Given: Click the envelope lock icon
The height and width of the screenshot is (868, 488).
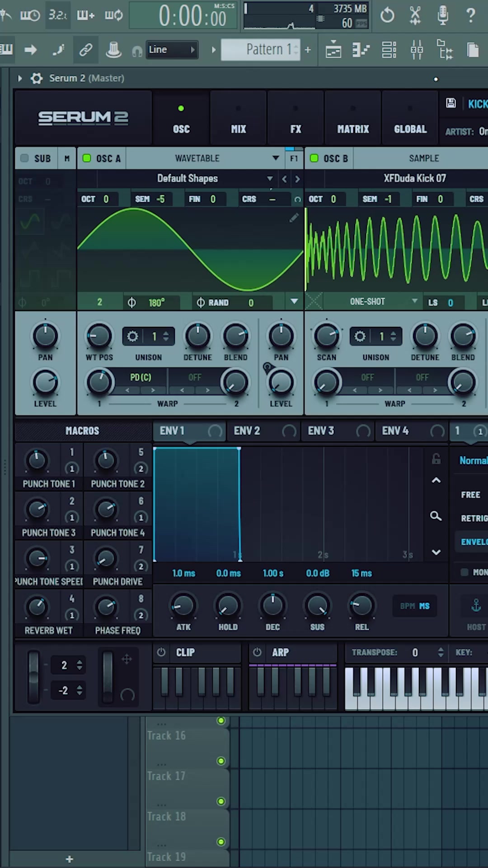Looking at the screenshot, I should pos(436,459).
